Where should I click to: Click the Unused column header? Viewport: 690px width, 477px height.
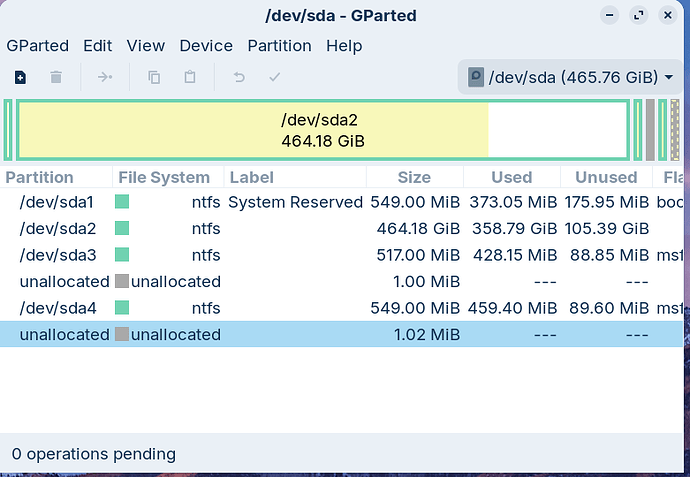point(606,177)
